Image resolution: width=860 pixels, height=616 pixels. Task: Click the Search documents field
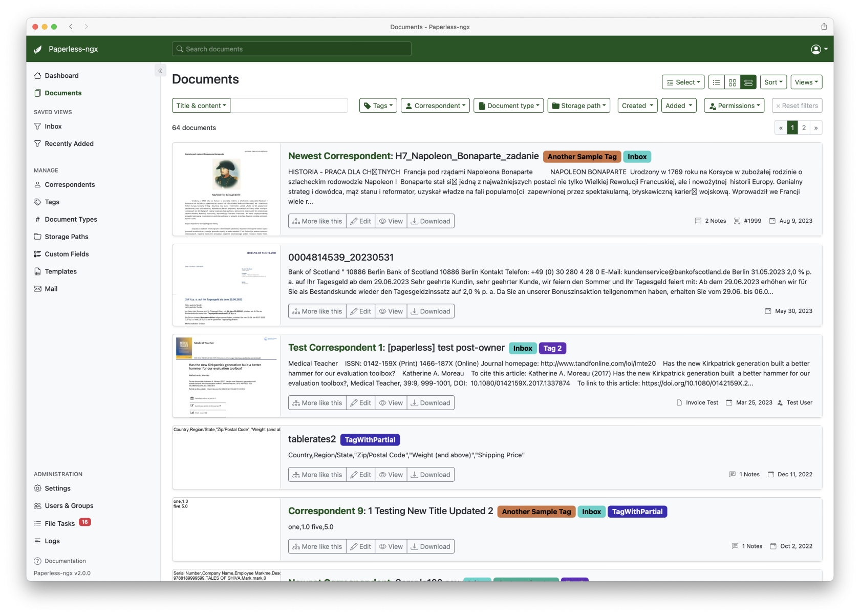[x=292, y=49]
